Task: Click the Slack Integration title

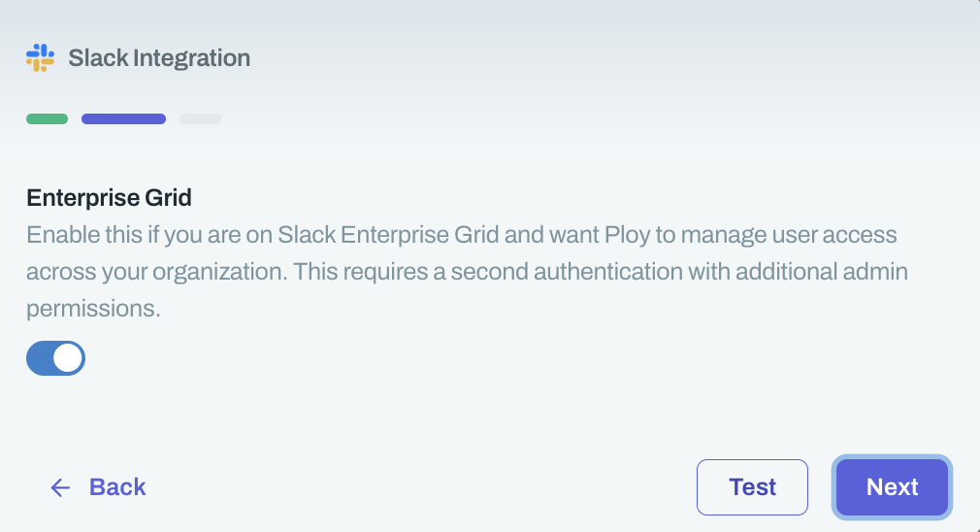Action: 159,58
